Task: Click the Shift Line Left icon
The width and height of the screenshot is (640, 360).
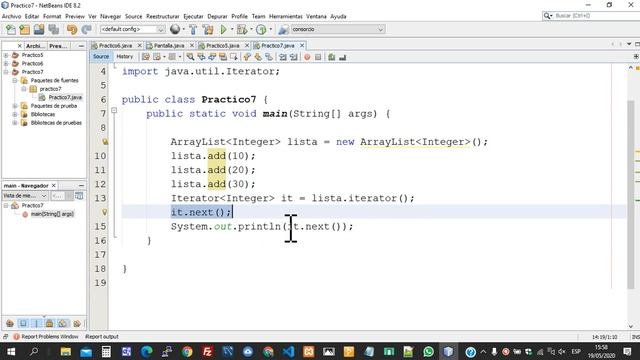Action: [282, 57]
